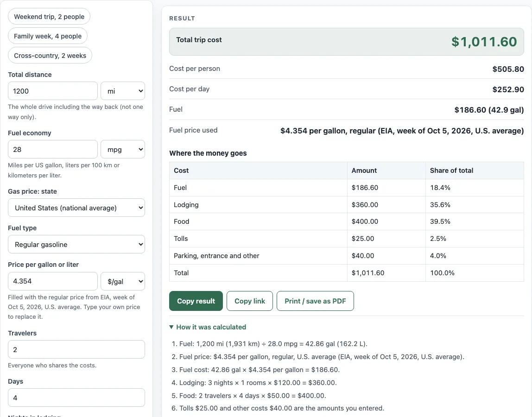The image size is (532, 417).
Task: Click the Total distance input field
Action: click(x=52, y=91)
